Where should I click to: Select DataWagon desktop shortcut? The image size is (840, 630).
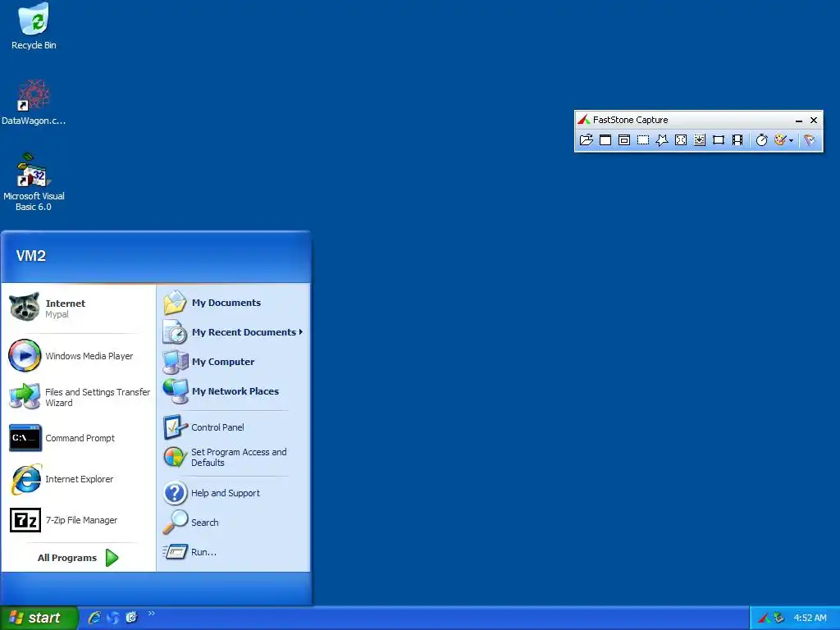[34, 103]
